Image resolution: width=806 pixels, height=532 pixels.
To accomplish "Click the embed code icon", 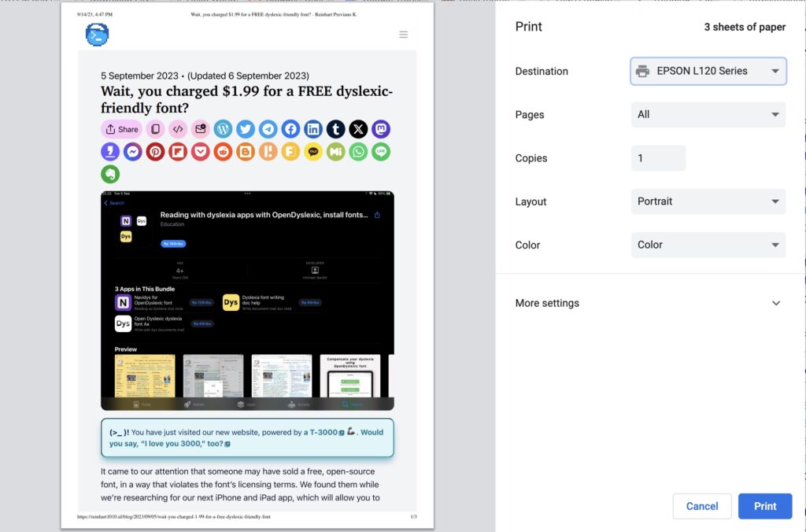I will tap(178, 129).
